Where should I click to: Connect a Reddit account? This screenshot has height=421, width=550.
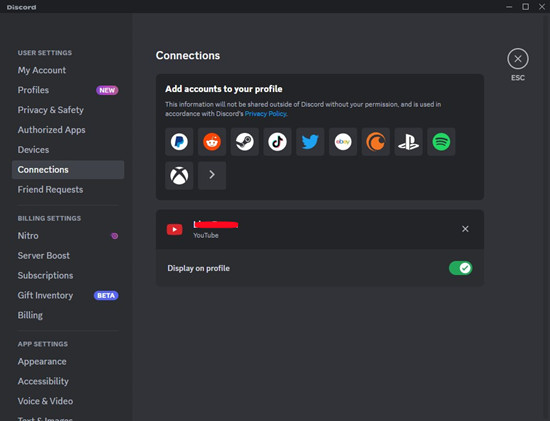[212, 142]
